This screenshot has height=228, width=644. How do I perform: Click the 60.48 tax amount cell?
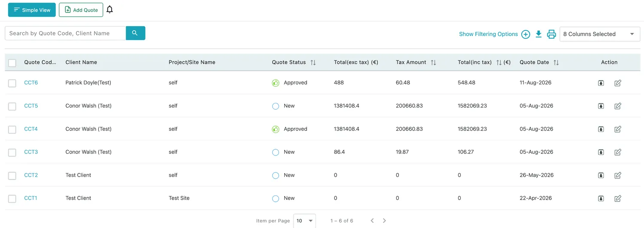click(403, 83)
